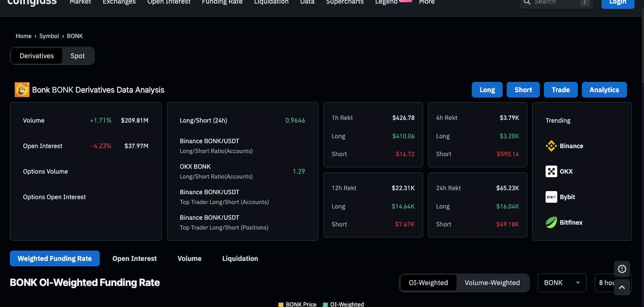Click the scroll-to-top arrow button
Screen dimensions: 644x307
[x=622, y=287]
